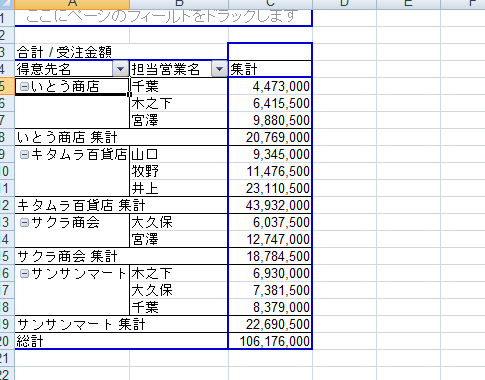This screenshot has height=380, width=485.
Task: Select the 大久保 cell beside サクラ商会
Action: [179, 222]
